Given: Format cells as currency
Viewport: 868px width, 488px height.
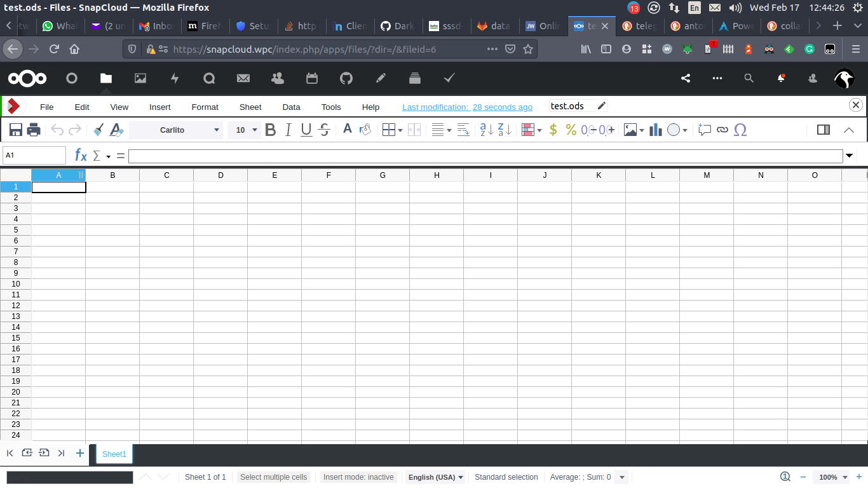Looking at the screenshot, I should (553, 130).
